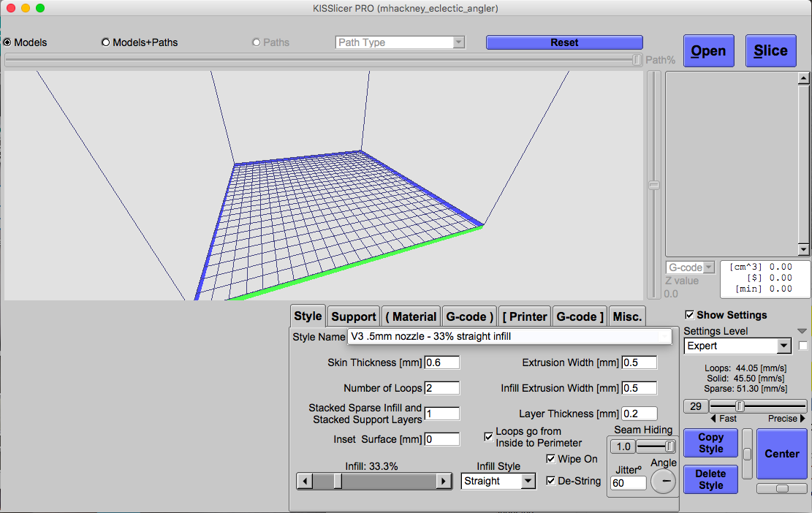This screenshot has height=513, width=812.
Task: Switch to the Support tab
Action: (x=354, y=316)
